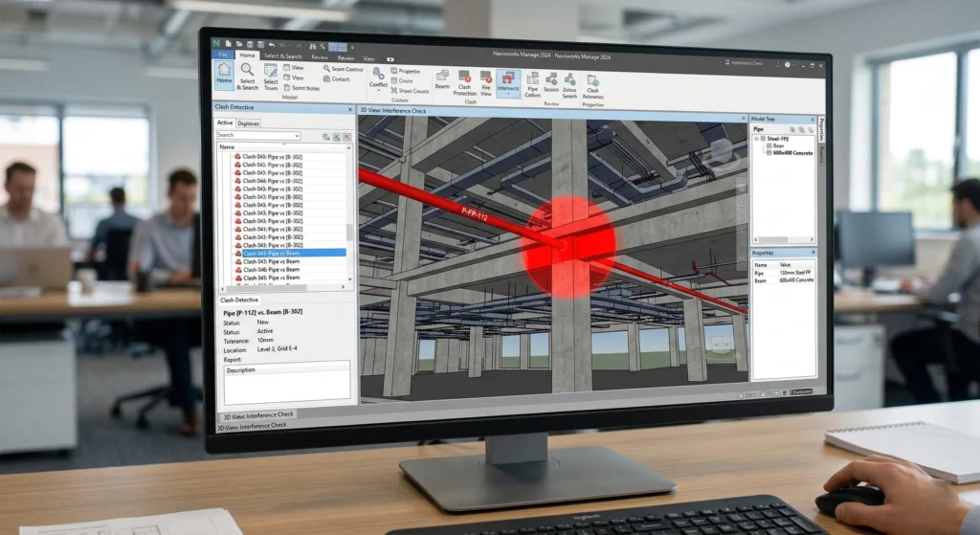Image resolution: width=980 pixels, height=535 pixels.
Task: Click the Couns button in Custom group
Action: tap(402, 80)
